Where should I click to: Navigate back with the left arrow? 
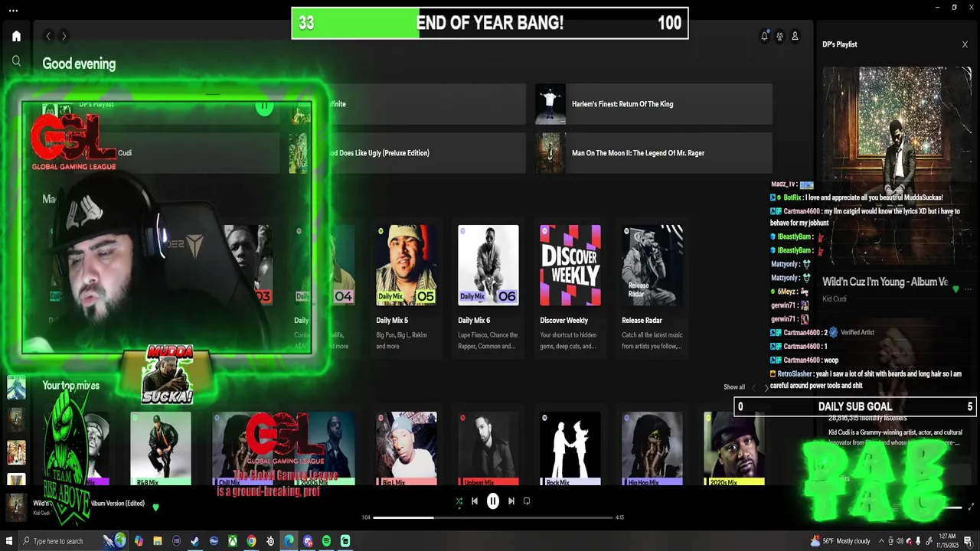(48, 36)
